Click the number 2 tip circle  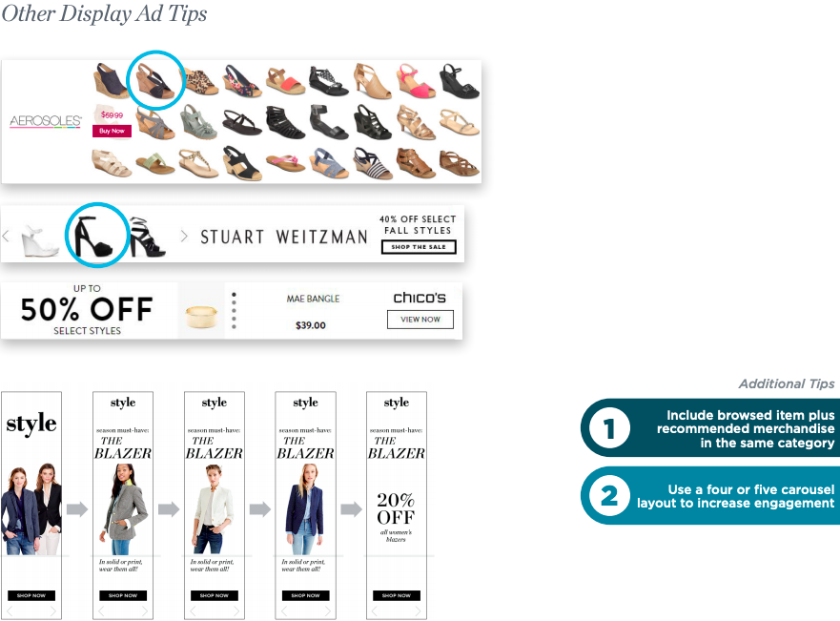[609, 496]
